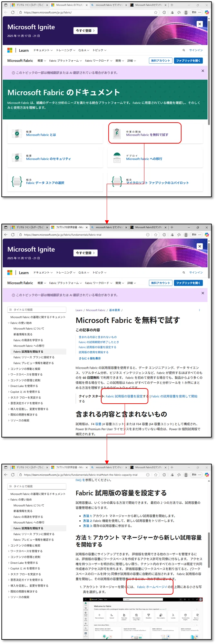Click 'Fabric の試用期間が終了したとき' contents link

[x=99, y=342]
